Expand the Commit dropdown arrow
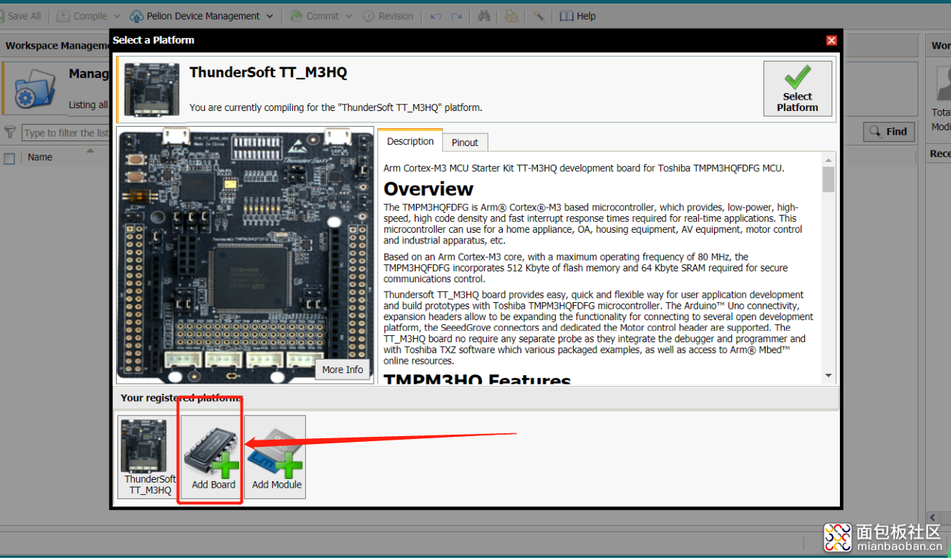Screen dimensions: 951x560 coord(349,16)
